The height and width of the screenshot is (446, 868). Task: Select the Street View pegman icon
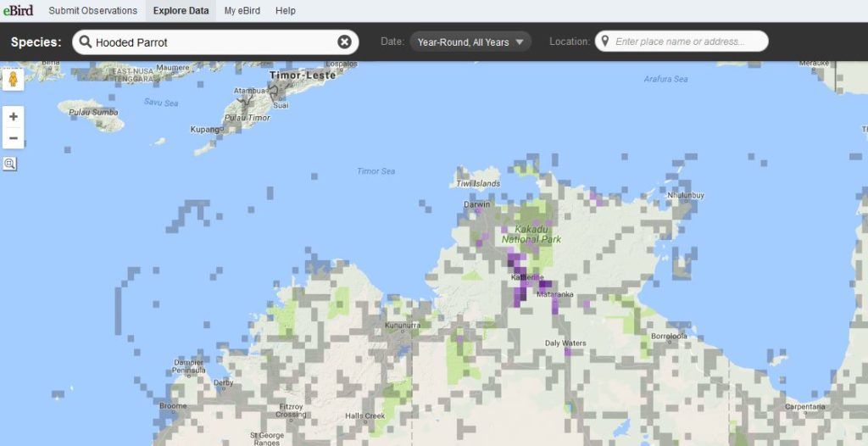coord(14,79)
